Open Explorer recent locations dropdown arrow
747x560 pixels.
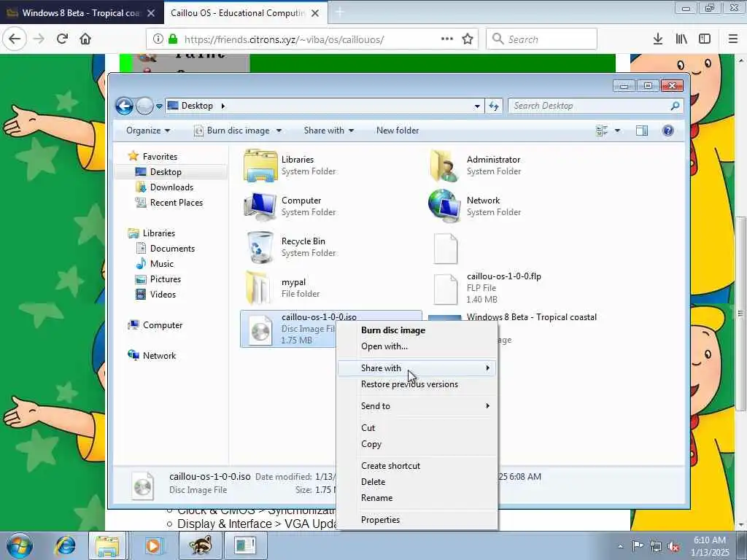coord(159,106)
